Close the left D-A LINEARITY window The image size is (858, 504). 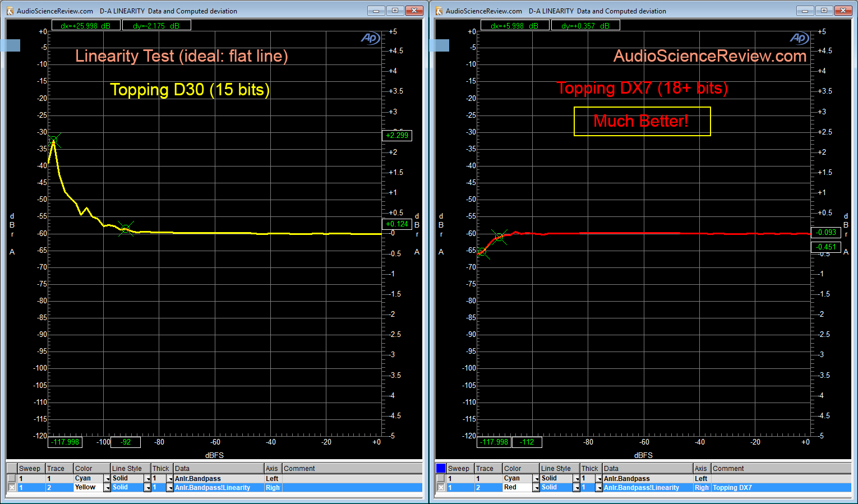point(414,11)
